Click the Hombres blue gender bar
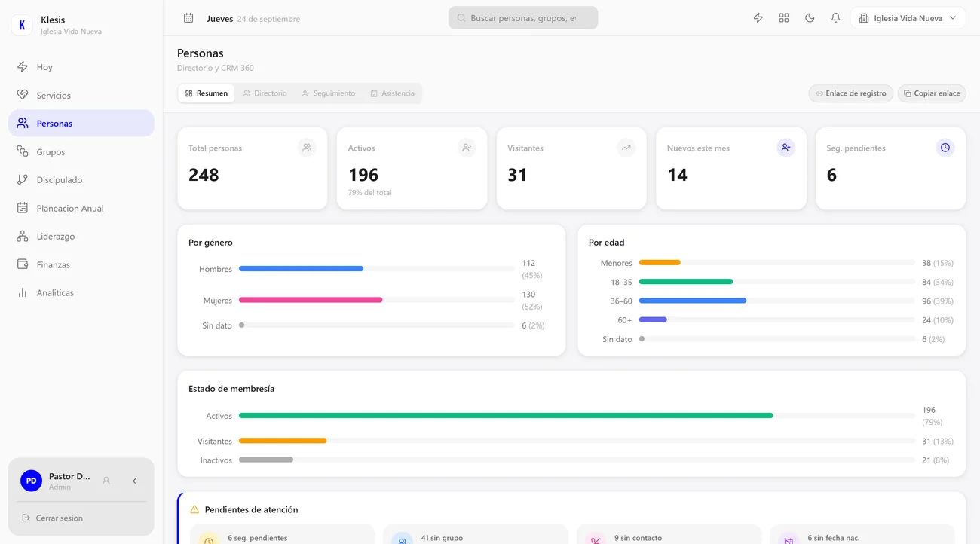 pyautogui.click(x=301, y=269)
